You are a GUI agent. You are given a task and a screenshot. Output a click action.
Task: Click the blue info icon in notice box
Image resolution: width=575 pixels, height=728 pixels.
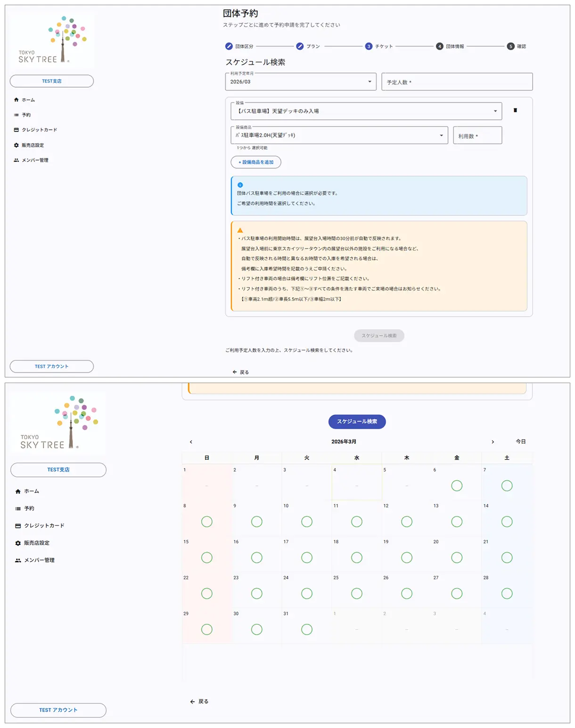click(x=240, y=185)
